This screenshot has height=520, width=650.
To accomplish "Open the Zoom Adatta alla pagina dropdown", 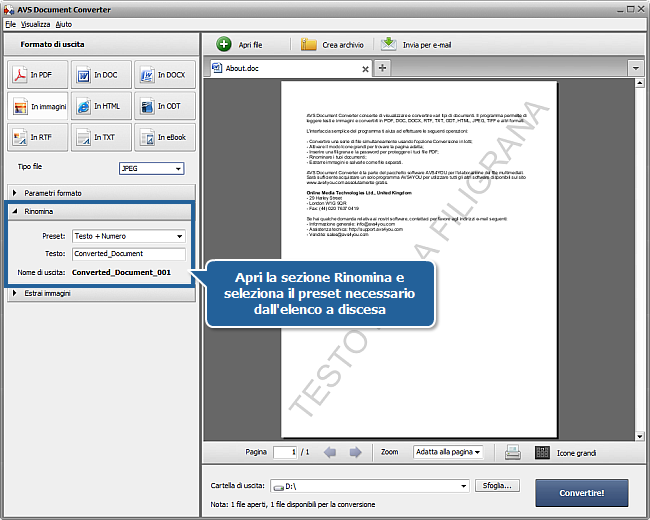I will point(448,452).
